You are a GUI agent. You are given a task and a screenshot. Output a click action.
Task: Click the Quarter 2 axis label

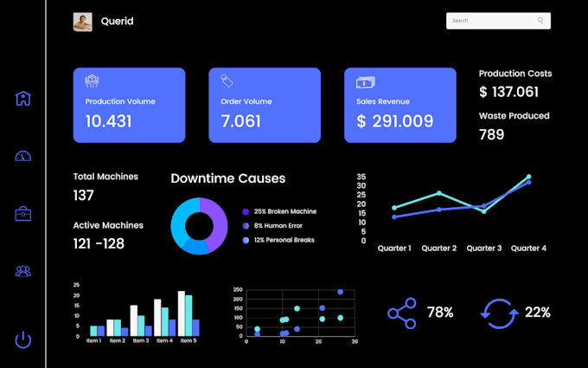coord(439,249)
